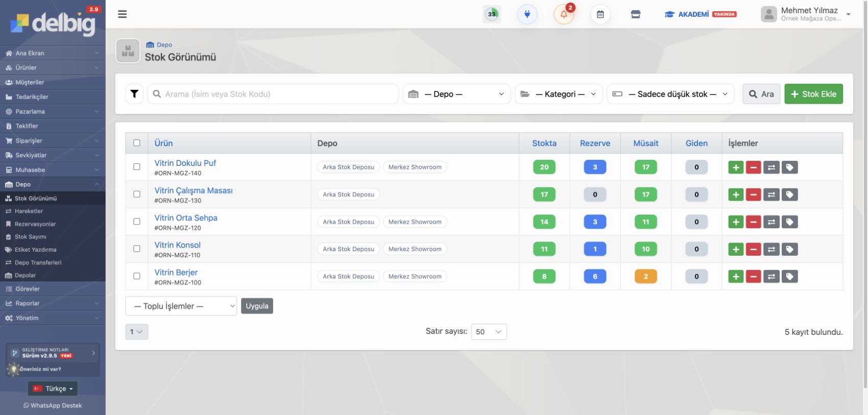Click minus icon for Vitrin Orta Sehpa
Image resolution: width=868 pixels, height=415 pixels.
click(754, 222)
